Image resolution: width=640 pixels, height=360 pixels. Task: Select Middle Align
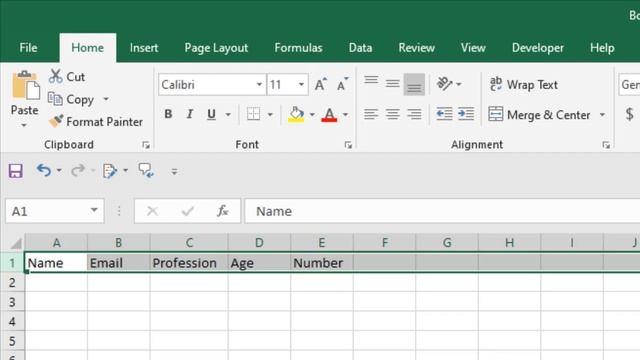point(393,84)
